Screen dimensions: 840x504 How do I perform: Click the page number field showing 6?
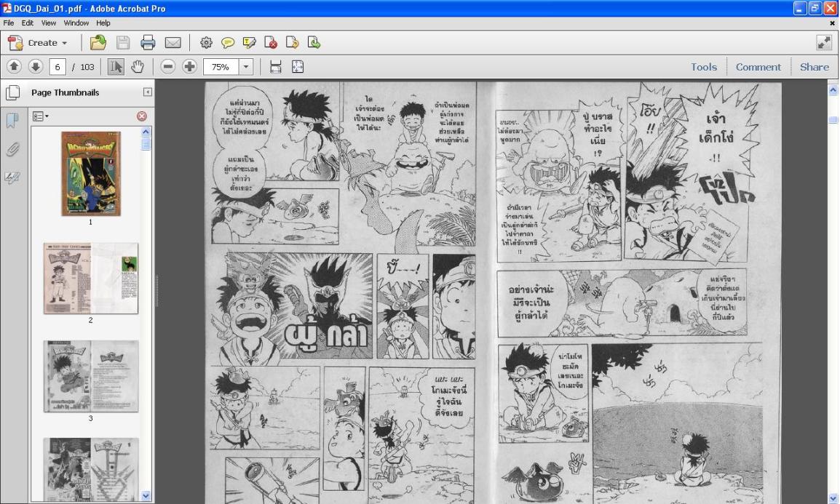[58, 67]
